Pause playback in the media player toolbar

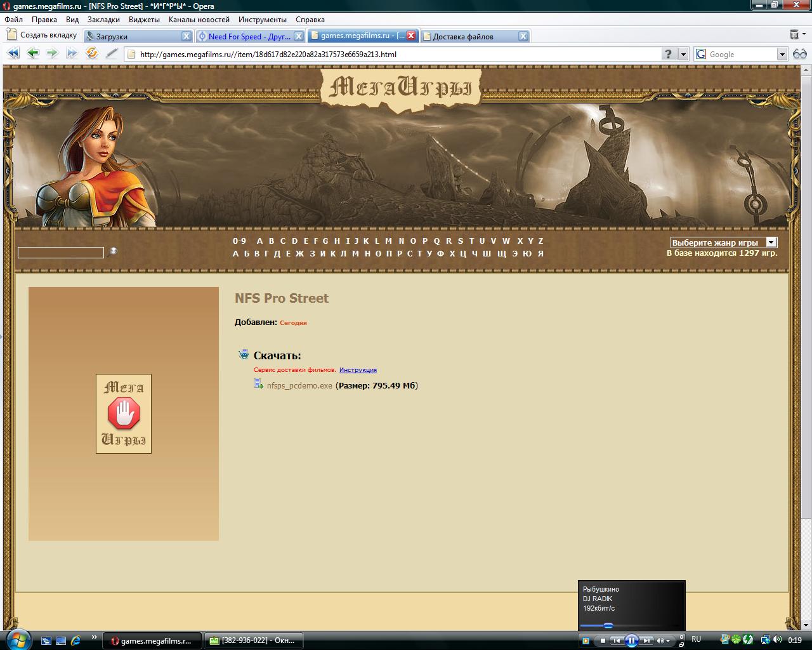631,640
